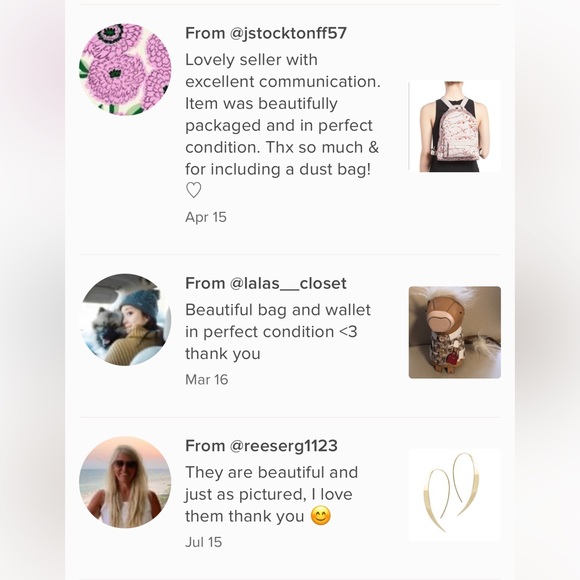
Task: View the floral backpack listing thumbnail
Action: point(455,126)
